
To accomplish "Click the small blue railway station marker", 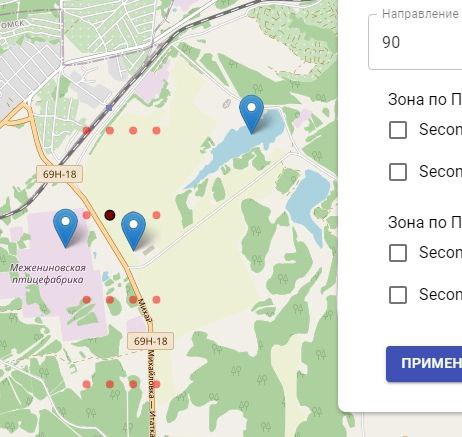I will (109, 107).
